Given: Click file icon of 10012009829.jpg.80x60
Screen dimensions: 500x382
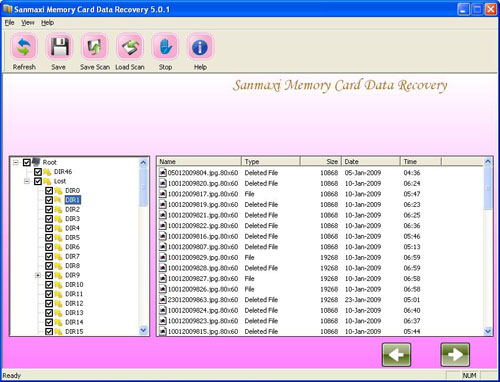Looking at the screenshot, I should tap(163, 257).
